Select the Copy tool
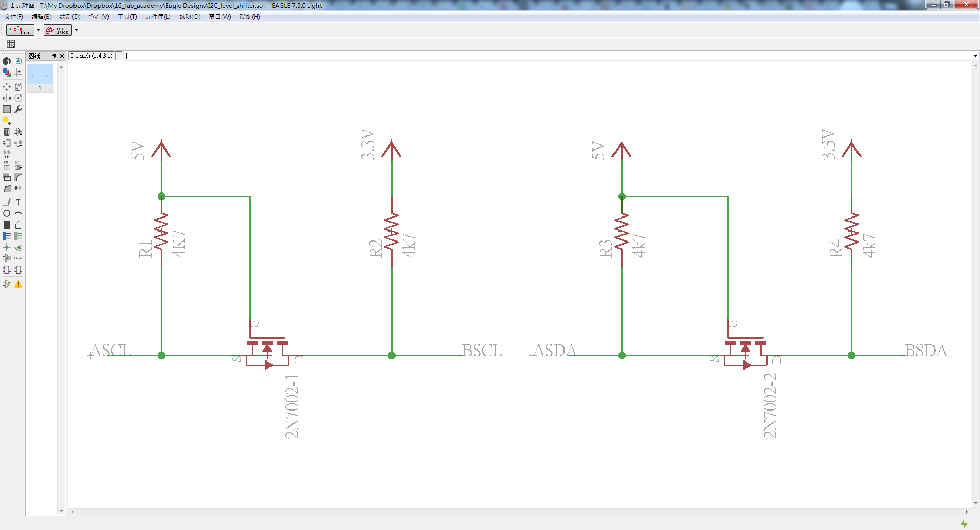Screen dimensions: 980x530 tap(18, 87)
